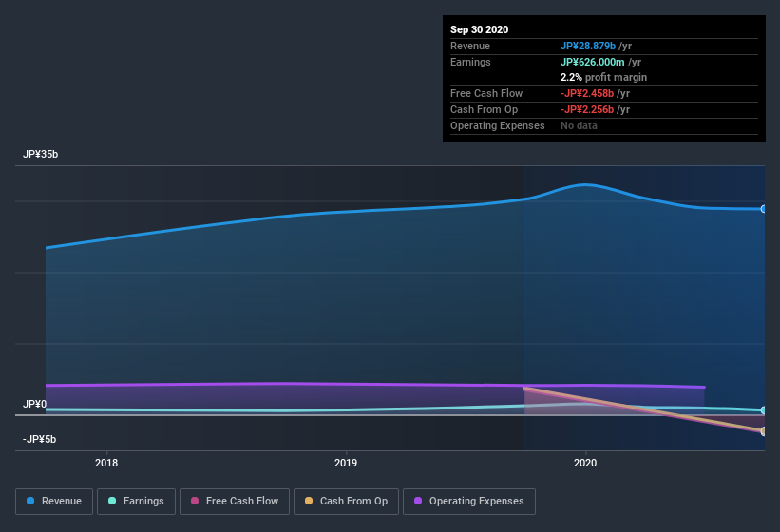Click the JP¥0 y-axis label
This screenshot has width=780, height=532.
(x=34, y=404)
